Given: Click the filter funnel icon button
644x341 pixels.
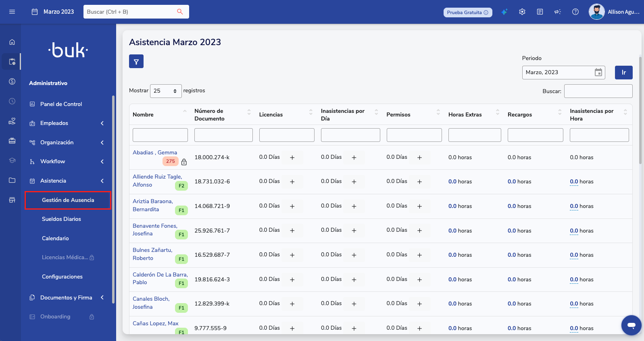Looking at the screenshot, I should pos(136,62).
